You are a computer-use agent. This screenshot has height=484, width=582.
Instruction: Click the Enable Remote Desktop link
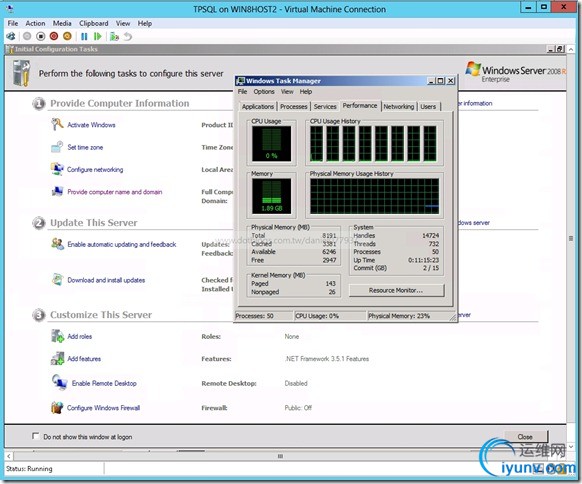point(104,383)
